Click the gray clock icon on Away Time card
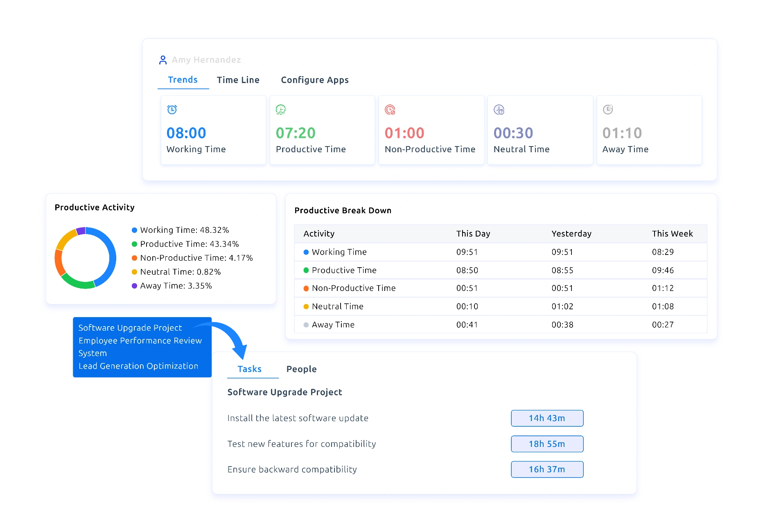The image size is (763, 532). tap(608, 110)
